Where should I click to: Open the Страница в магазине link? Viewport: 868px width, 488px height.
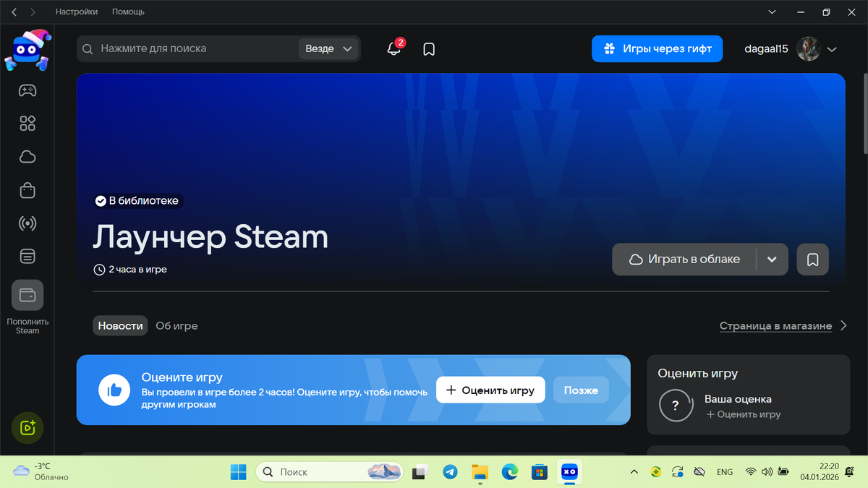point(775,326)
